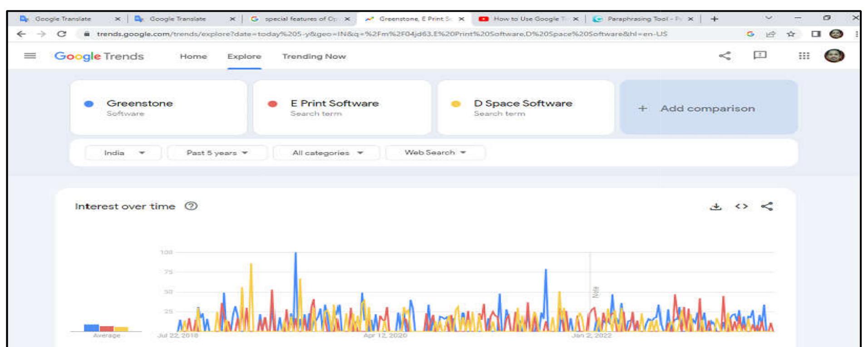
Task: Click the red E Print color dot
Action: point(272,104)
